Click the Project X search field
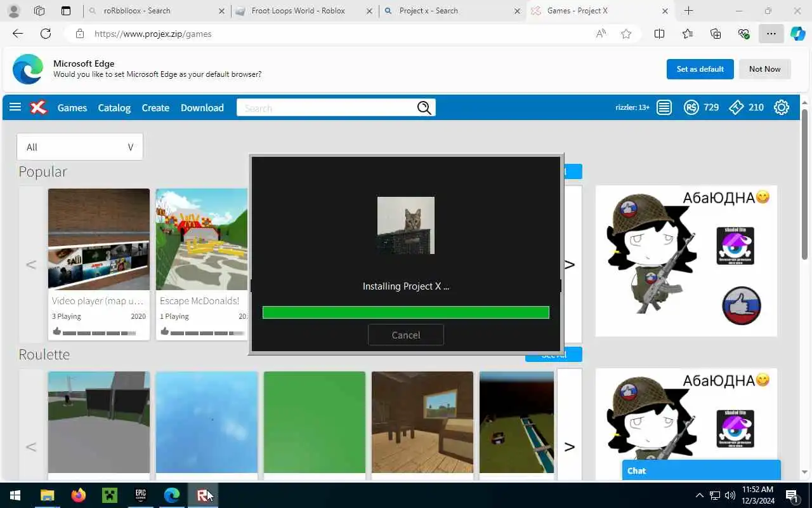 click(x=326, y=108)
